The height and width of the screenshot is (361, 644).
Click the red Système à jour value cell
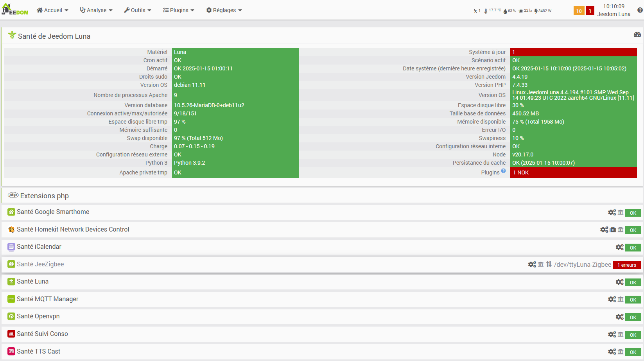574,52
